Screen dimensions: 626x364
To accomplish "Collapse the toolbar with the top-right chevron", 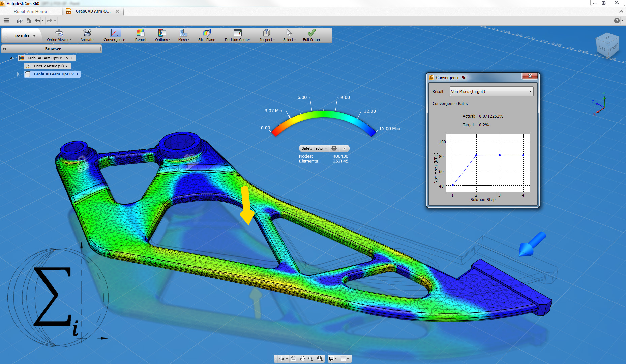I will [x=621, y=11].
